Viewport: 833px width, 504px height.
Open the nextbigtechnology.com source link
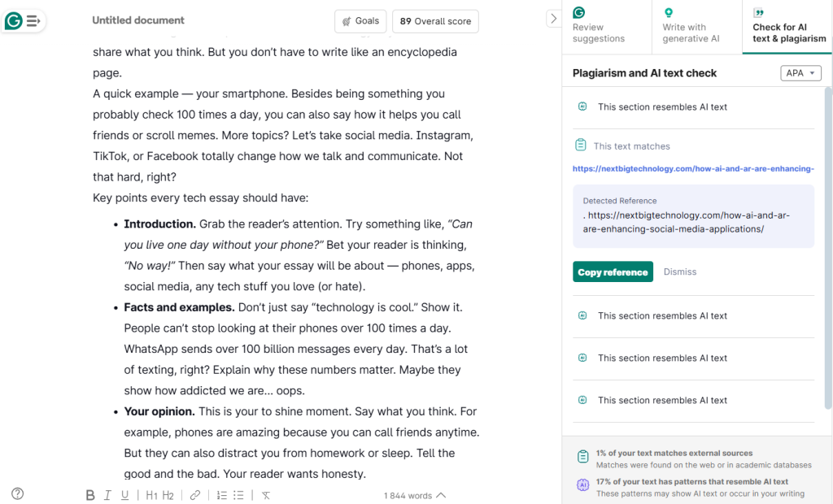[x=692, y=168]
